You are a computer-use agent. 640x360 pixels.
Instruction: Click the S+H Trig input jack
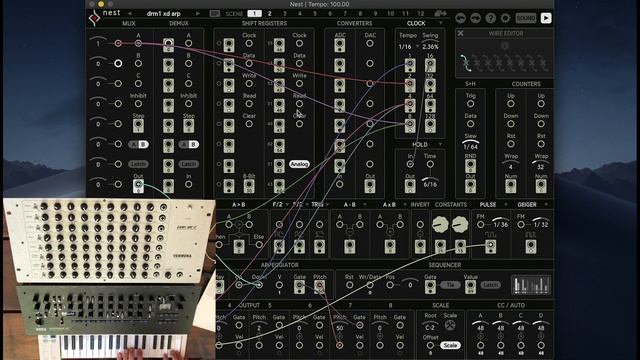pyautogui.click(x=470, y=104)
